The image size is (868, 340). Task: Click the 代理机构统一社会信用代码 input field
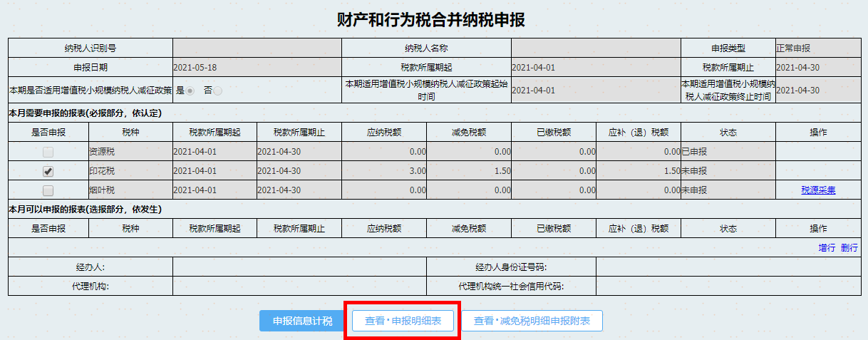[x=728, y=287]
